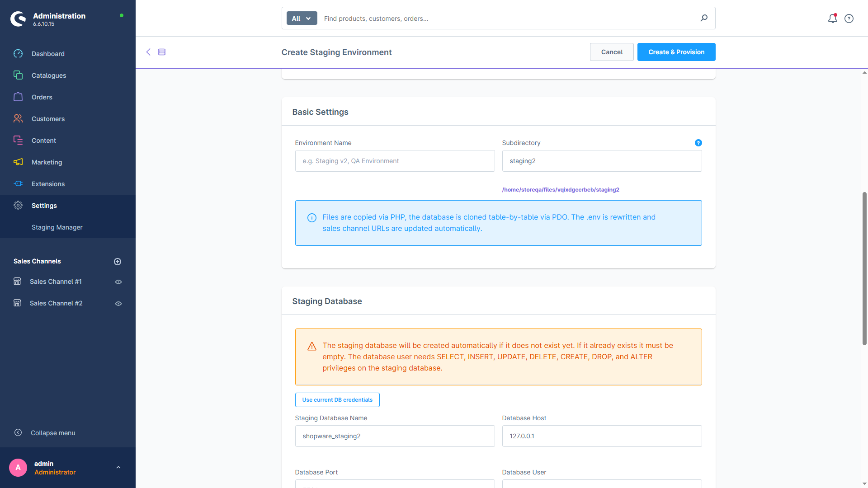Click the Basic Settings heading
This screenshot has height=488, width=868.
(x=320, y=112)
